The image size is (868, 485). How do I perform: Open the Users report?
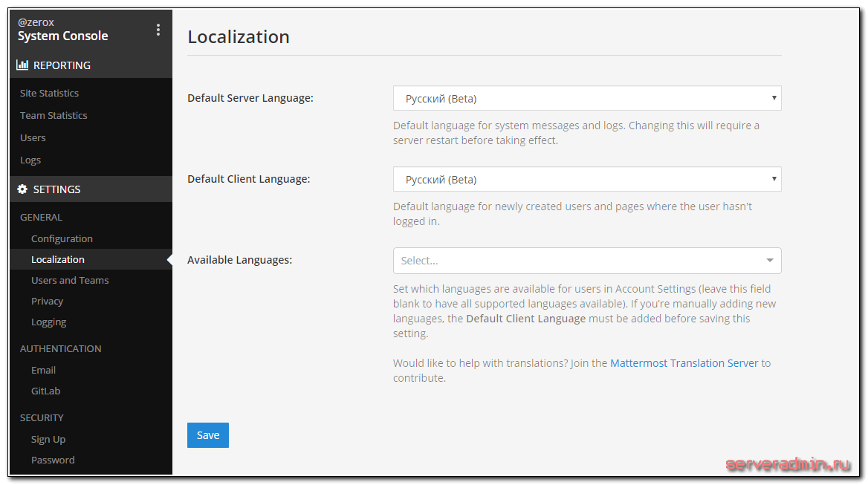point(33,137)
